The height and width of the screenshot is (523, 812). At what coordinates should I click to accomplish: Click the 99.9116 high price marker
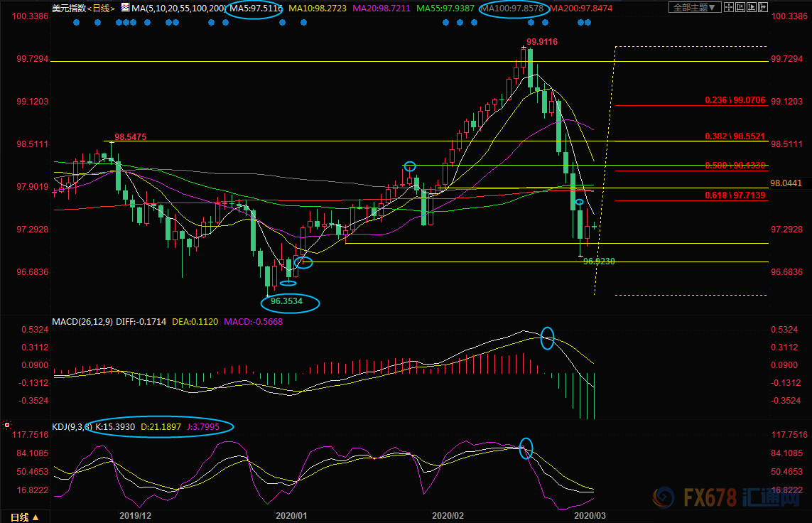pos(541,42)
